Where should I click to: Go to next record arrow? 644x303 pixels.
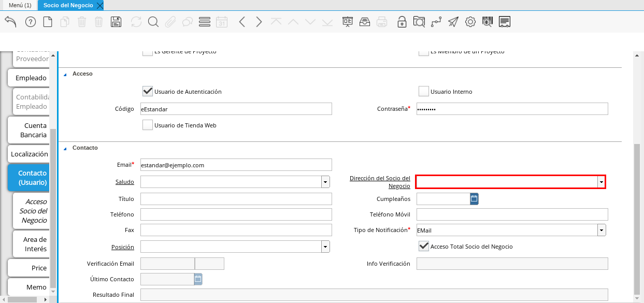(x=259, y=22)
